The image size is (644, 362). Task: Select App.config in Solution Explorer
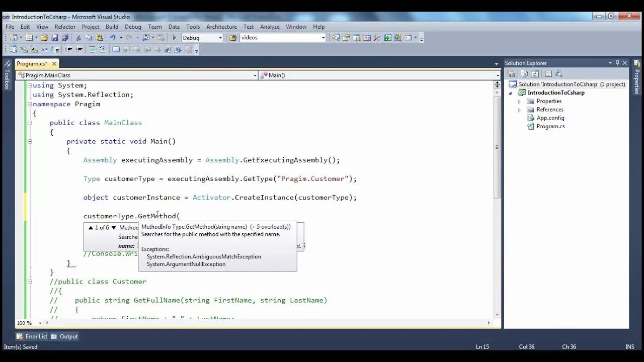pyautogui.click(x=550, y=118)
